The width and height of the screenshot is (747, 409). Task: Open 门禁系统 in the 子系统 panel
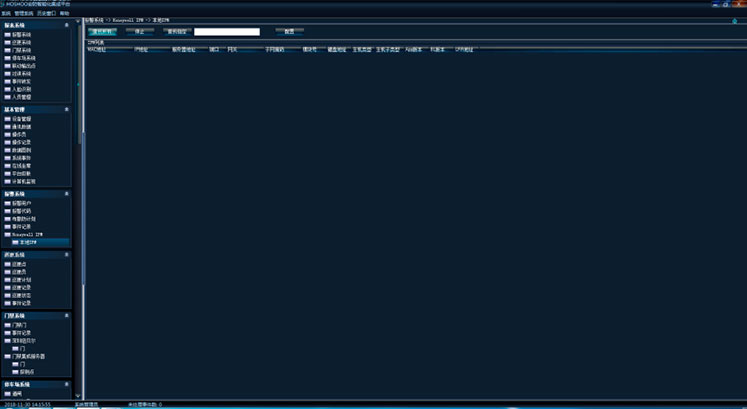click(22, 49)
